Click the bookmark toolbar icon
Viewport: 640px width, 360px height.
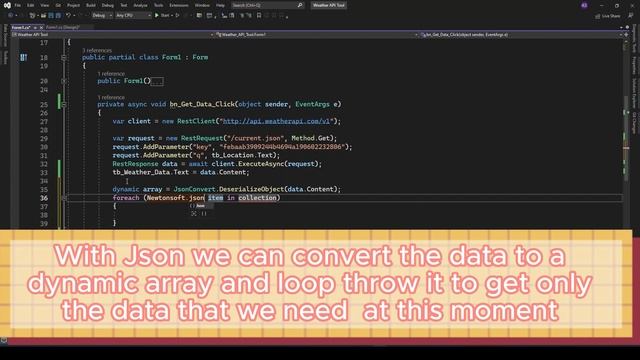click(259, 16)
